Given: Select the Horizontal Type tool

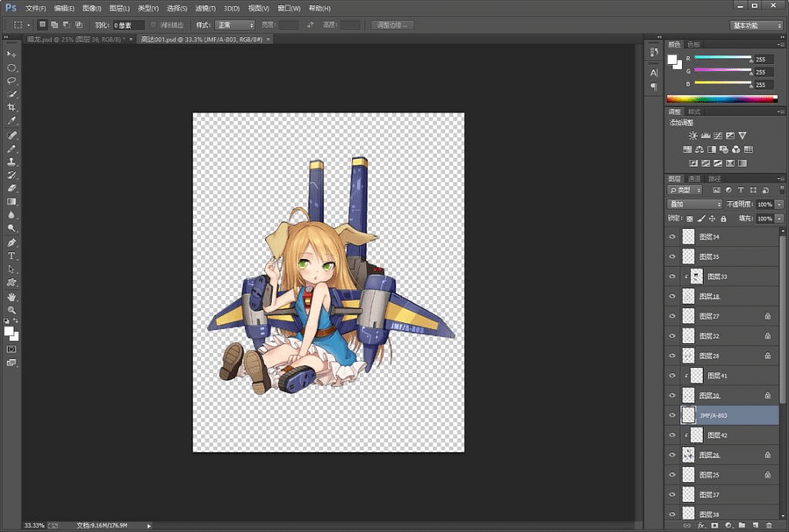Looking at the screenshot, I should pos(11,255).
